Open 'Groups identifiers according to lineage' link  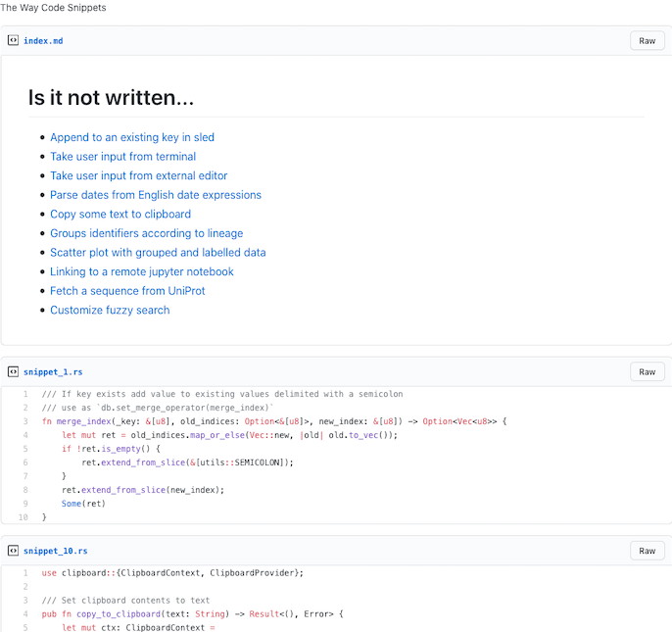(147, 233)
